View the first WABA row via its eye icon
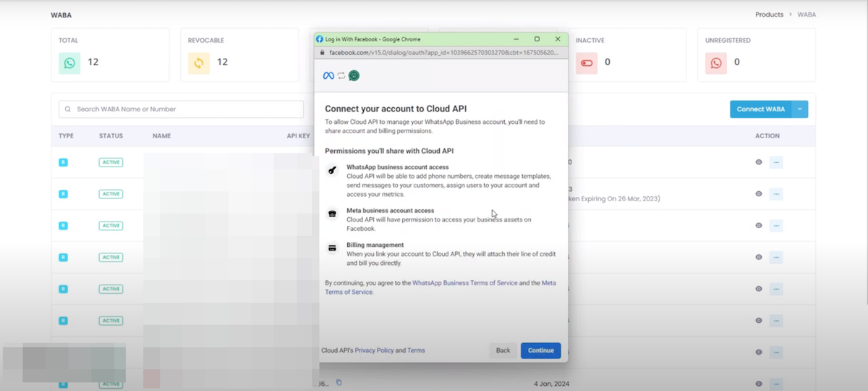Image resolution: width=868 pixels, height=391 pixels. click(x=759, y=162)
